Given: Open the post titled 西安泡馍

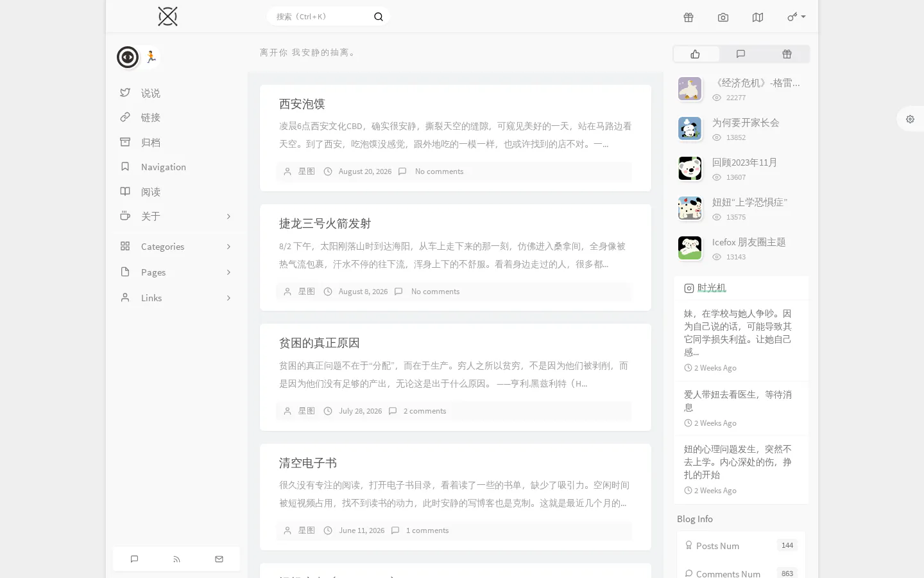Looking at the screenshot, I should point(302,104).
